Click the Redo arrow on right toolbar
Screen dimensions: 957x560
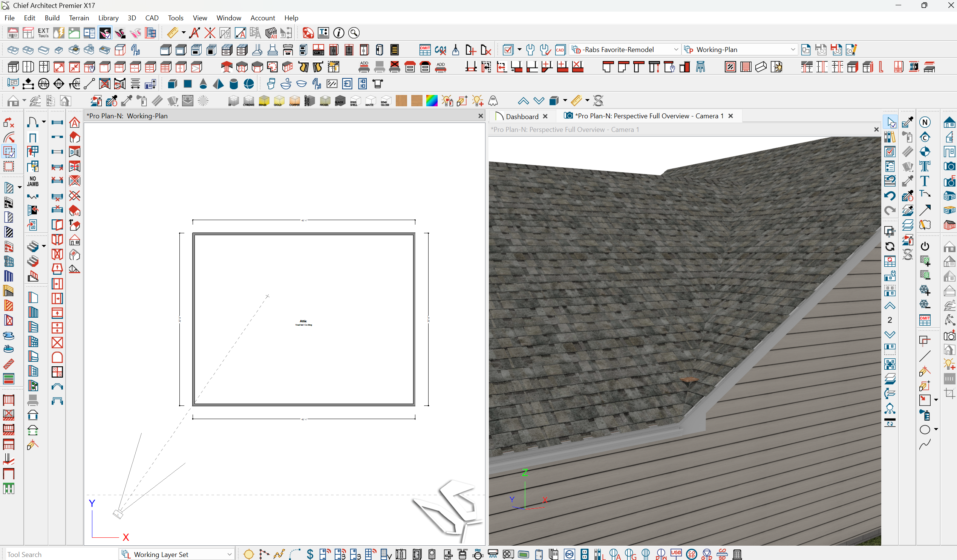[x=890, y=211]
